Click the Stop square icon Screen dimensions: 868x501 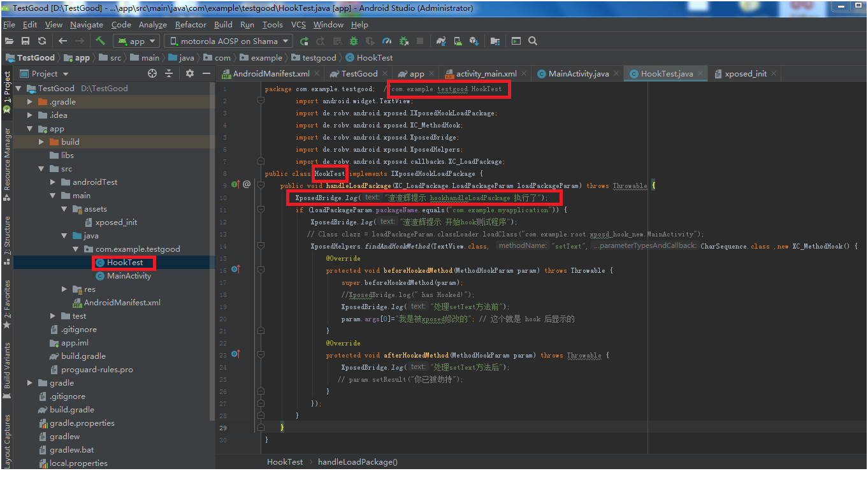click(420, 41)
